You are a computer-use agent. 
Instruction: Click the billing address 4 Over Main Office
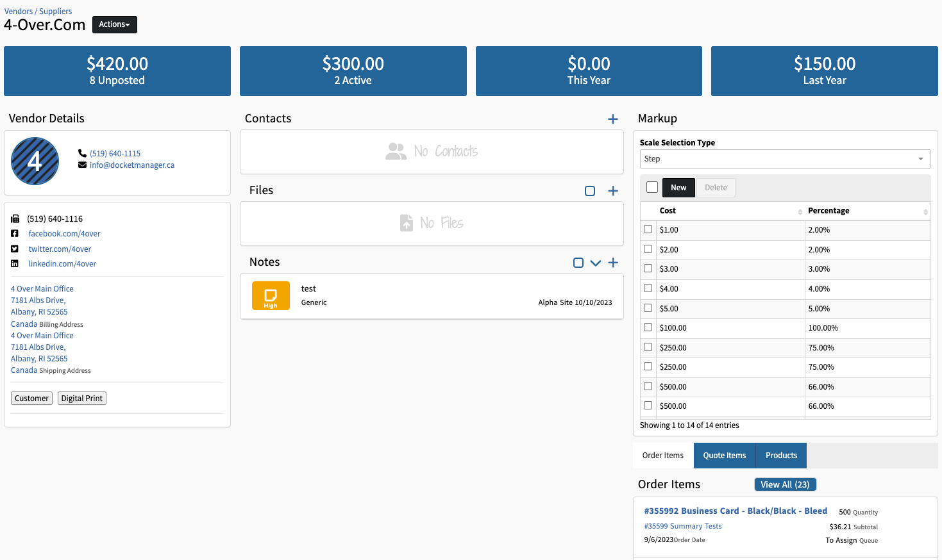tap(42, 289)
